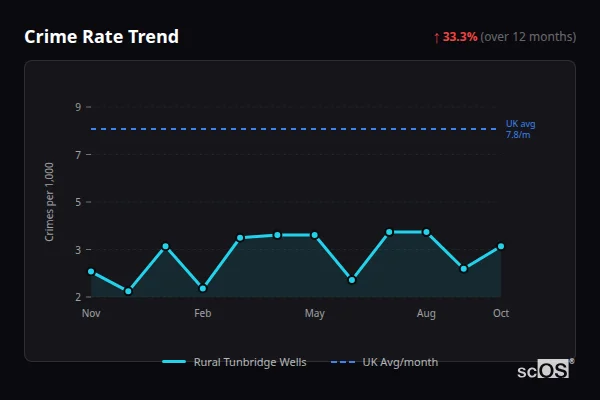Click the cyan line swatch in the legend
The width and height of the screenshot is (600, 400).
pyautogui.click(x=174, y=362)
